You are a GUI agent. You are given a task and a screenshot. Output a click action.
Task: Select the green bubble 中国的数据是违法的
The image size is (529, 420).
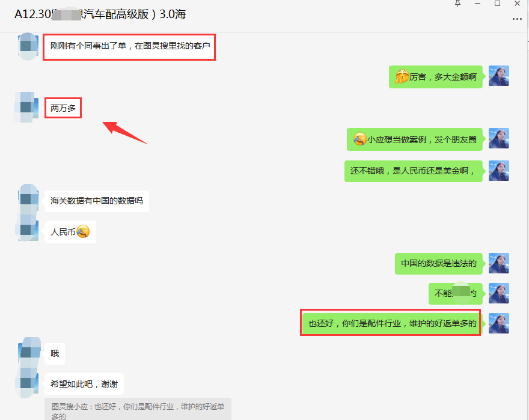pyautogui.click(x=439, y=263)
